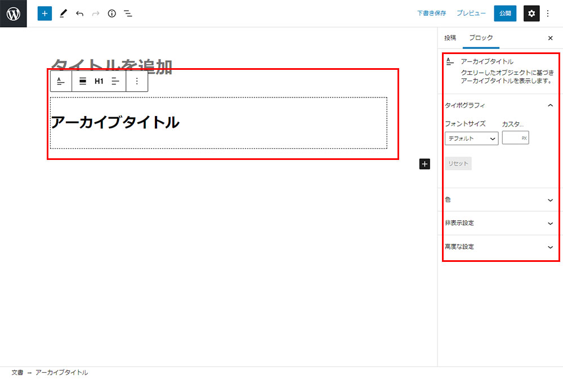The image size is (563, 392).
Task: Open block toolbar's three-dot options
Action: pyautogui.click(x=137, y=81)
